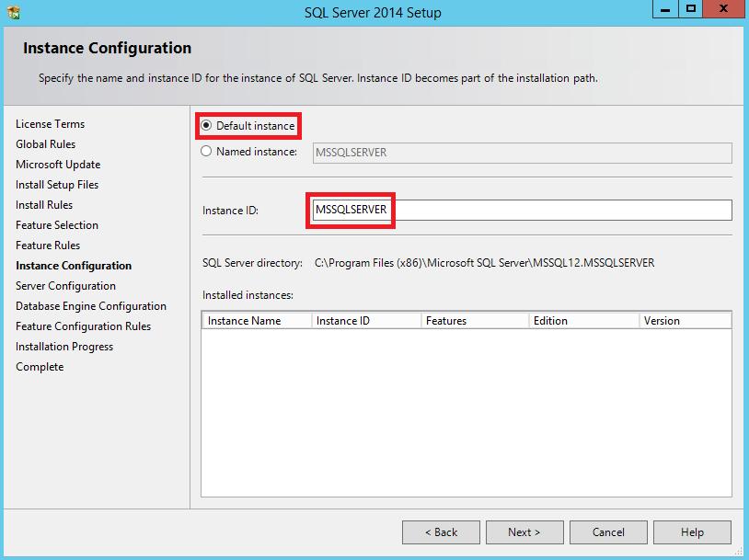Image resolution: width=749 pixels, height=560 pixels.
Task: Click the Install Rules step
Action: [44, 205]
